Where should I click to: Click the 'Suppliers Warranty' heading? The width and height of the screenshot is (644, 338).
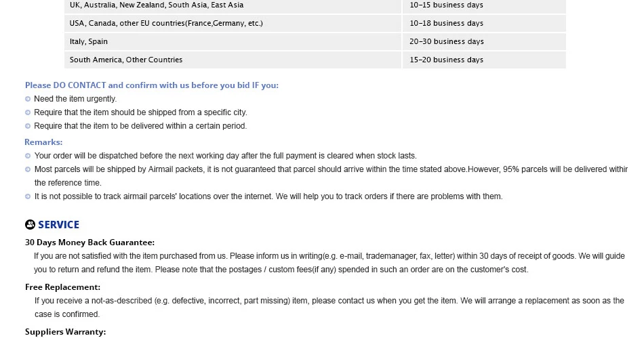[66, 332]
